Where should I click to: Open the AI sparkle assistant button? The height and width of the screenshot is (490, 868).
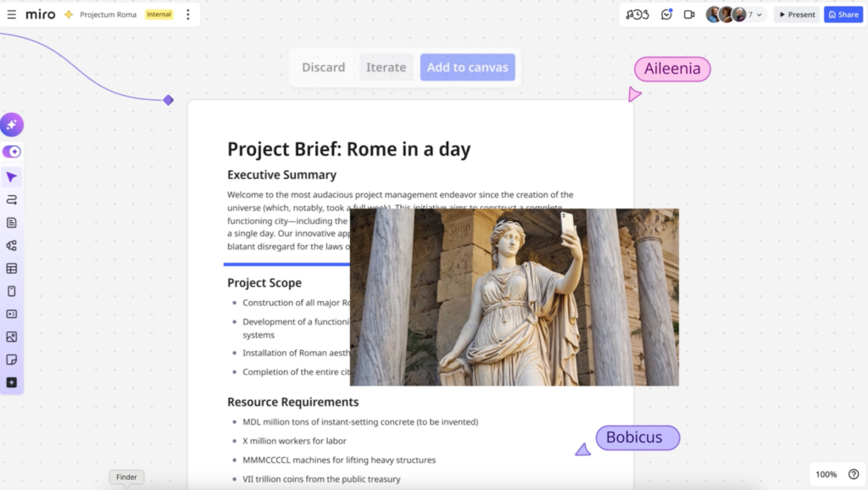click(x=12, y=125)
